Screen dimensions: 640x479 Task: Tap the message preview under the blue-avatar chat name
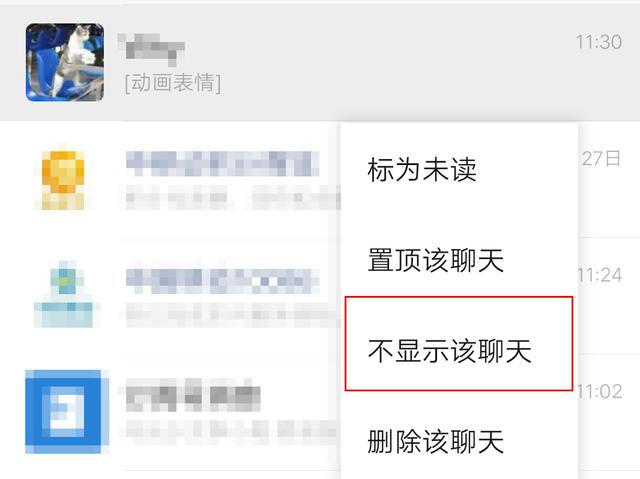click(231, 431)
